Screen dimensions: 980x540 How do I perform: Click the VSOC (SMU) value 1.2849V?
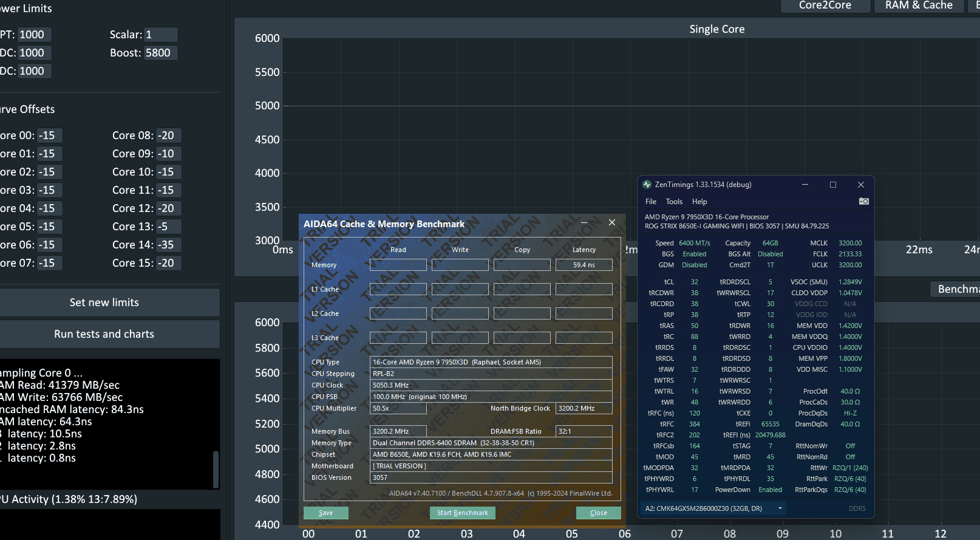point(850,282)
